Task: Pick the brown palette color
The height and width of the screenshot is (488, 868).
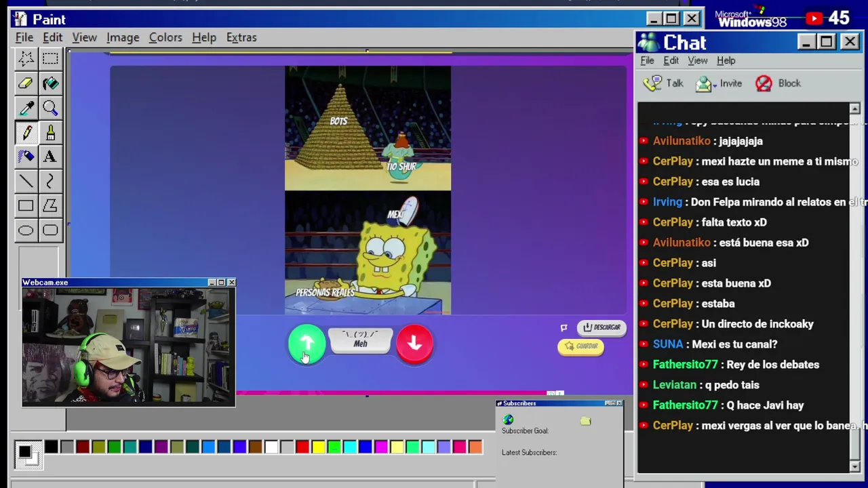Action: (255, 447)
